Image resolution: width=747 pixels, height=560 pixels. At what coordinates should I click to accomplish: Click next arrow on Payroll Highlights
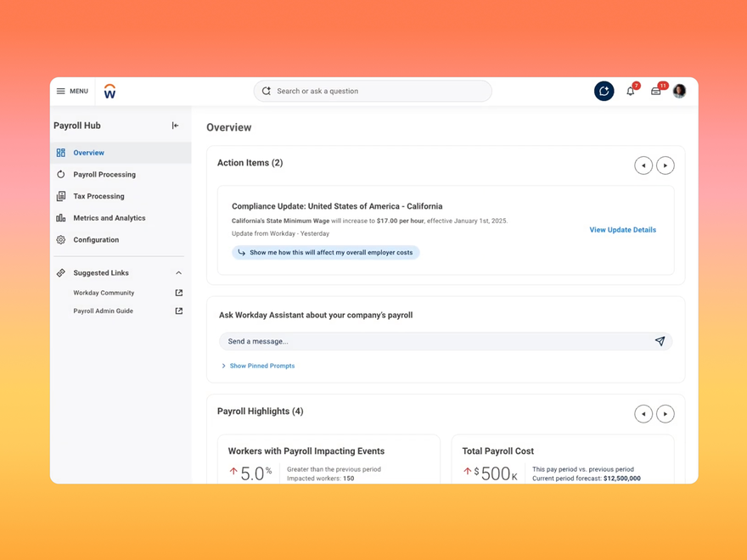click(665, 413)
